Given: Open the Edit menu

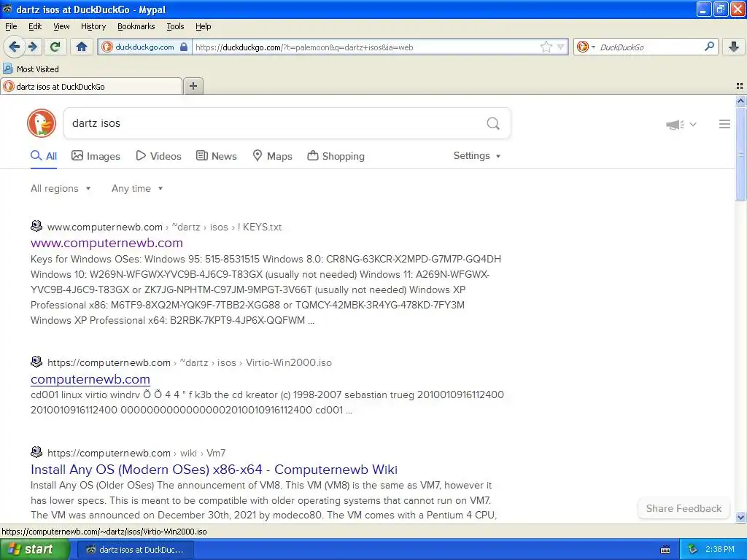Looking at the screenshot, I should tap(35, 26).
